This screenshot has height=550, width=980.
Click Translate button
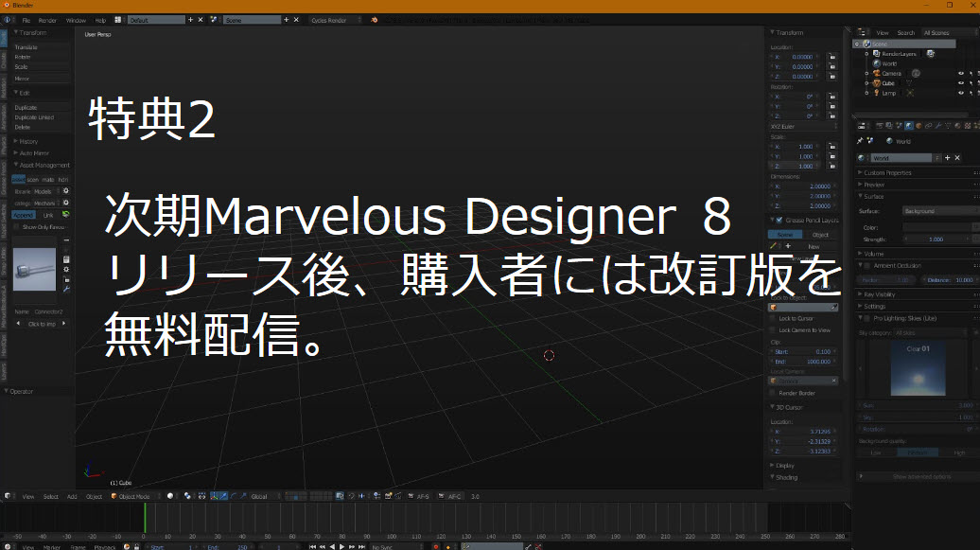[42, 47]
